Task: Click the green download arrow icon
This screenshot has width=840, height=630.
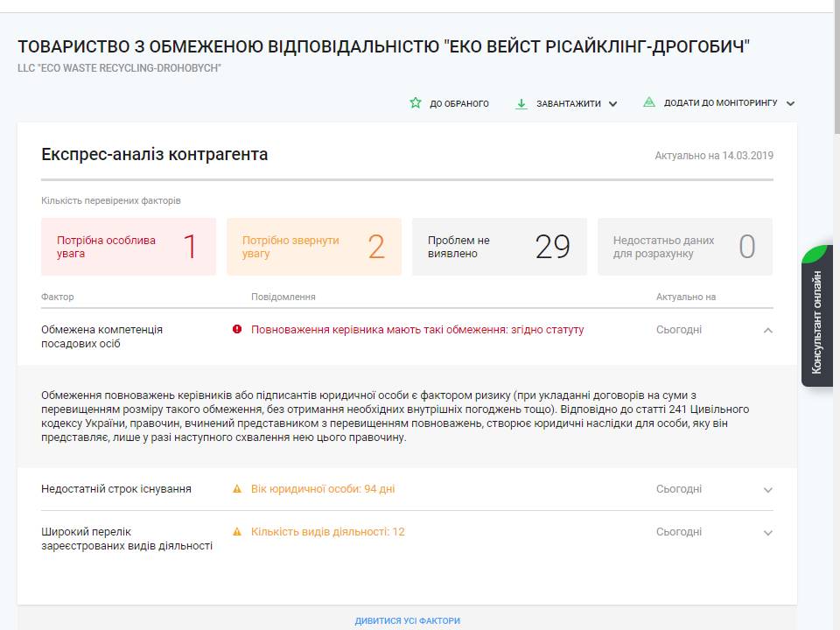Action: (521, 103)
